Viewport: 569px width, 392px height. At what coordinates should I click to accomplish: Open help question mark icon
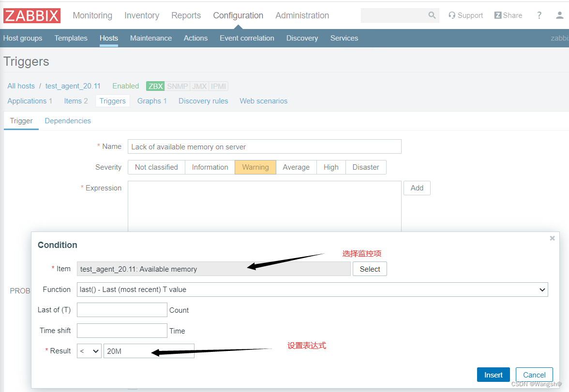click(539, 15)
